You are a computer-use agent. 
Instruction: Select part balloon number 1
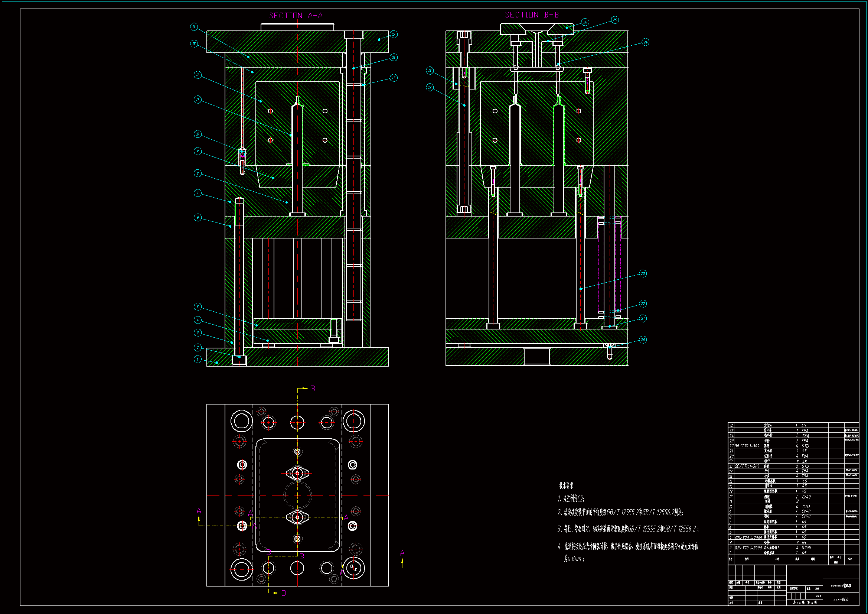198,359
